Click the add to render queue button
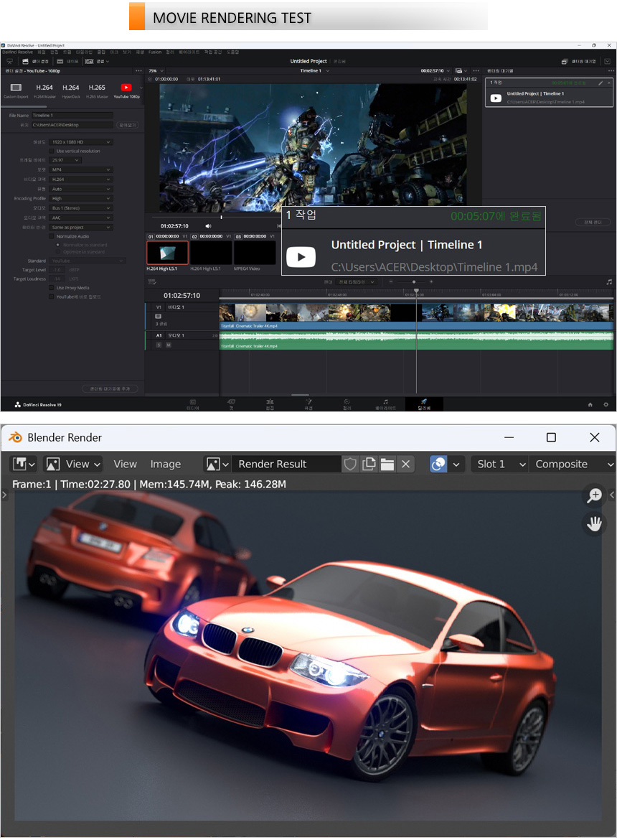The width and height of the screenshot is (617, 840). 110,388
